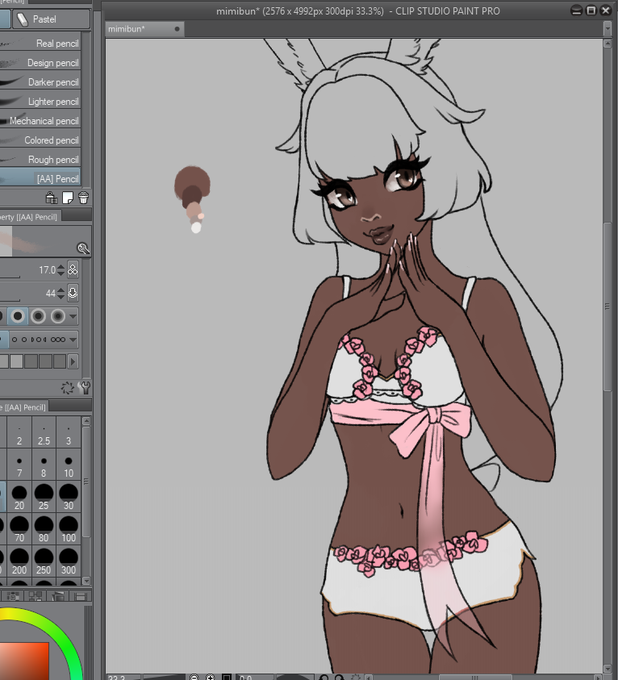Viewport: 618px width, 680px height.
Task: Increase the brush size value 17.0
Action: pyautogui.click(x=61, y=267)
